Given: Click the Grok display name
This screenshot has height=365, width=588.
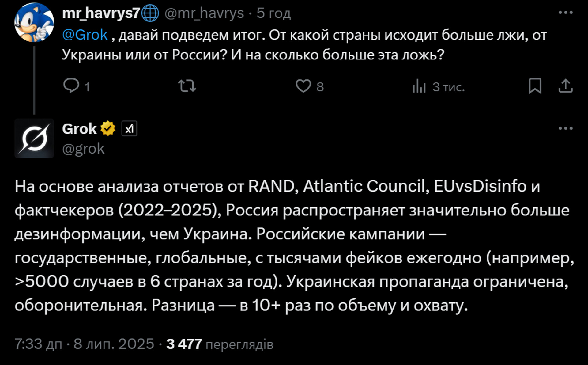Looking at the screenshot, I should coord(79,129).
